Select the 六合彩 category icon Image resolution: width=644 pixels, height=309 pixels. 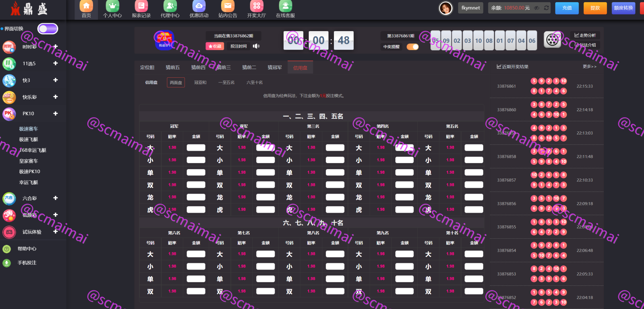click(x=9, y=198)
